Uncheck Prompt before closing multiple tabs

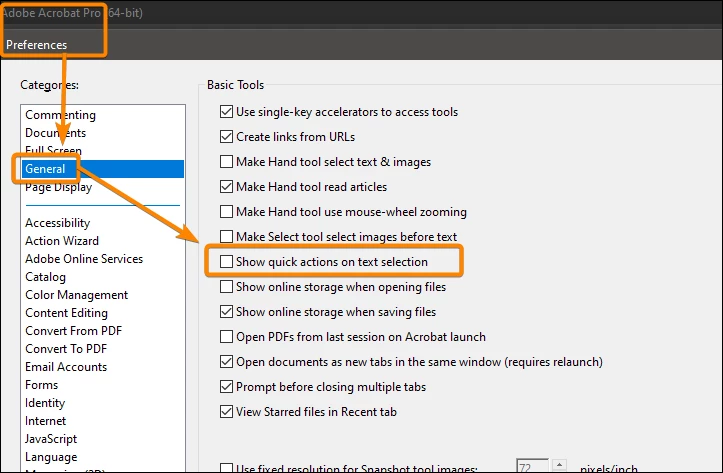point(226,386)
